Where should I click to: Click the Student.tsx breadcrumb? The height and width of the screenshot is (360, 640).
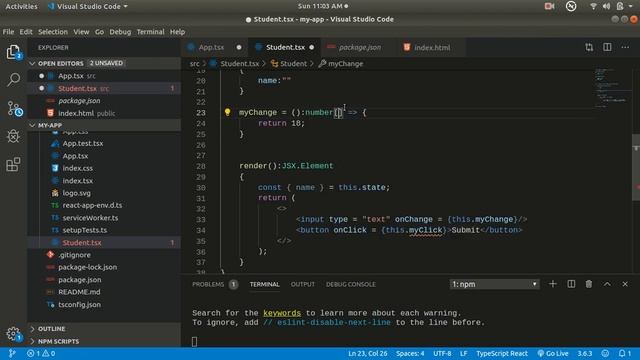click(x=235, y=64)
